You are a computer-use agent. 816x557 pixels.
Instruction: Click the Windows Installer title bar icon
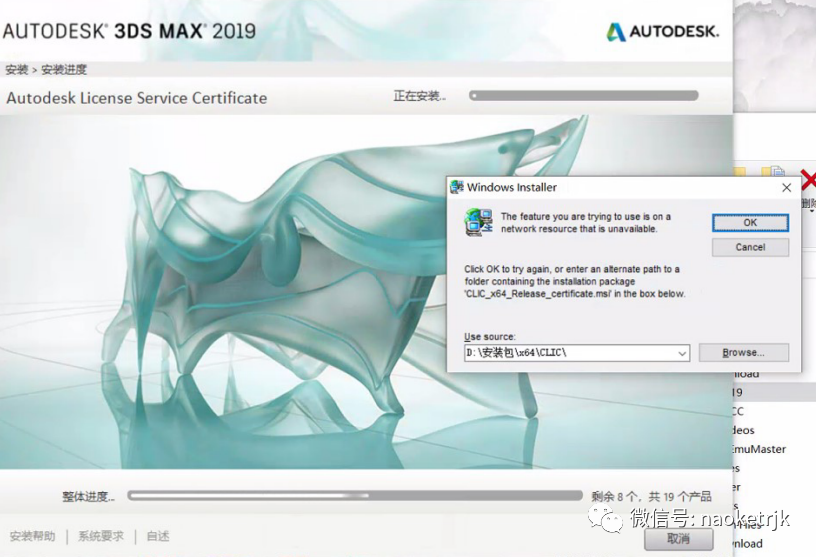click(x=457, y=187)
